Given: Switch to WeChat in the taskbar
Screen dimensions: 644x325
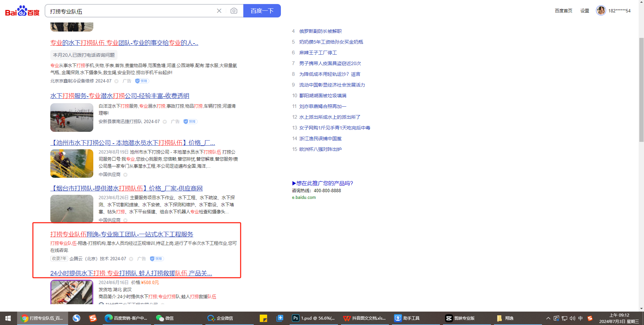Looking at the screenshot, I should click(x=165, y=318).
